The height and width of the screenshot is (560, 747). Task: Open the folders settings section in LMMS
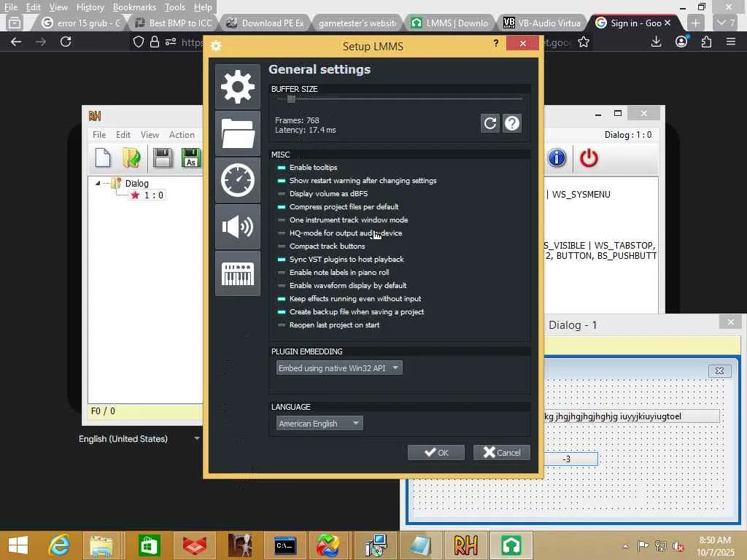(237, 133)
